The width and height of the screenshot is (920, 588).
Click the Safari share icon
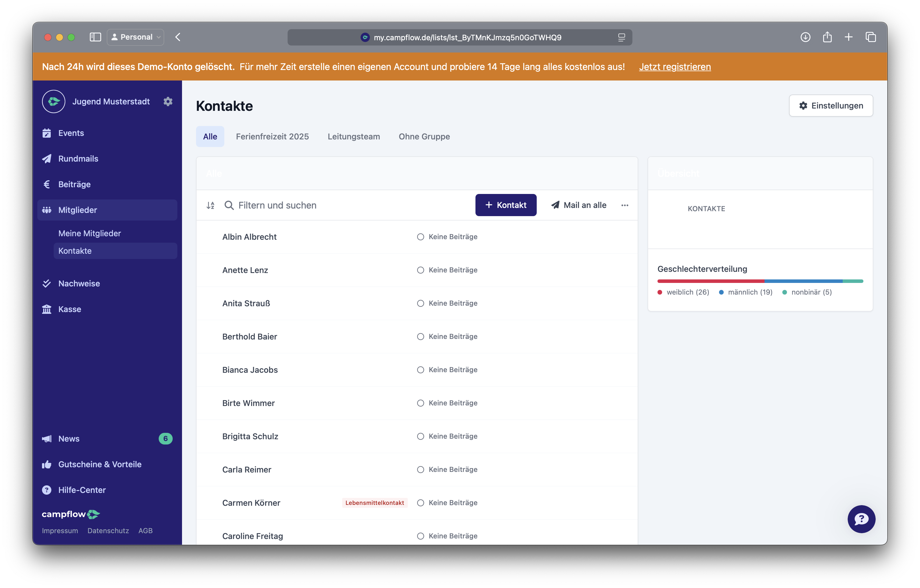coord(827,37)
